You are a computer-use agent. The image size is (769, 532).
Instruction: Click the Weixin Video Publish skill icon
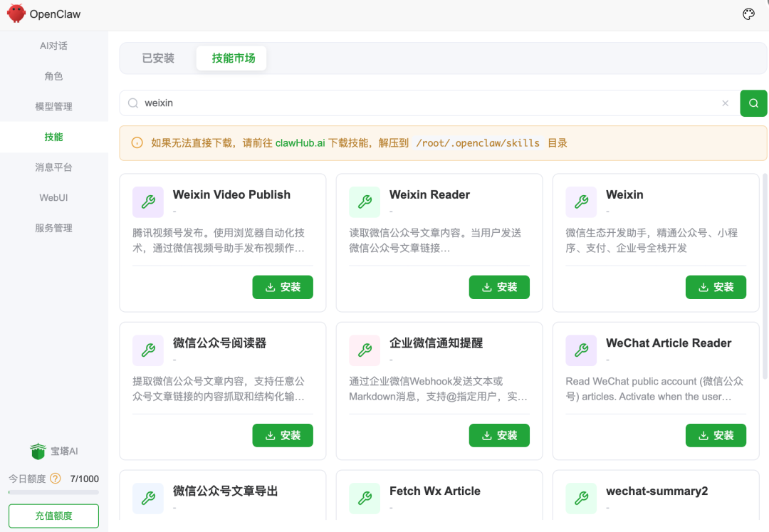(x=147, y=202)
